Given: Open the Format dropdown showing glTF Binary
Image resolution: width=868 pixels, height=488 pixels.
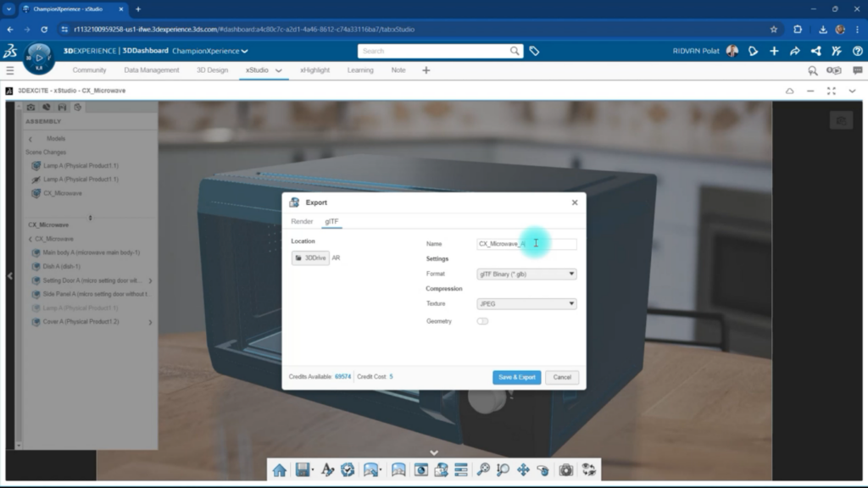Looking at the screenshot, I should click(526, 274).
